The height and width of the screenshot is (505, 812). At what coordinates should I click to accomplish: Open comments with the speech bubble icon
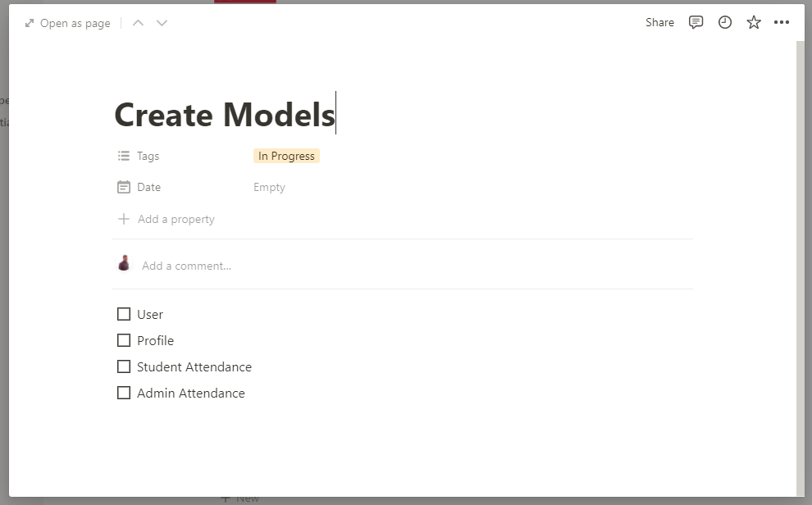pos(696,22)
